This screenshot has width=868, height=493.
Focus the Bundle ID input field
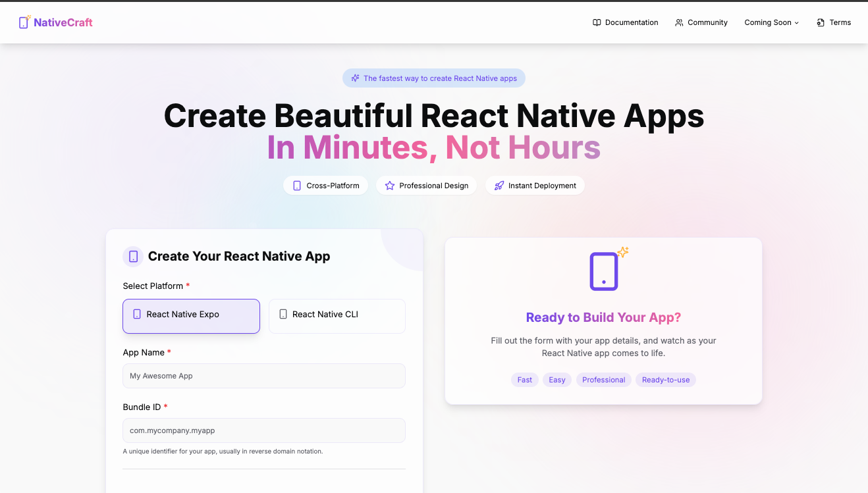(x=264, y=430)
